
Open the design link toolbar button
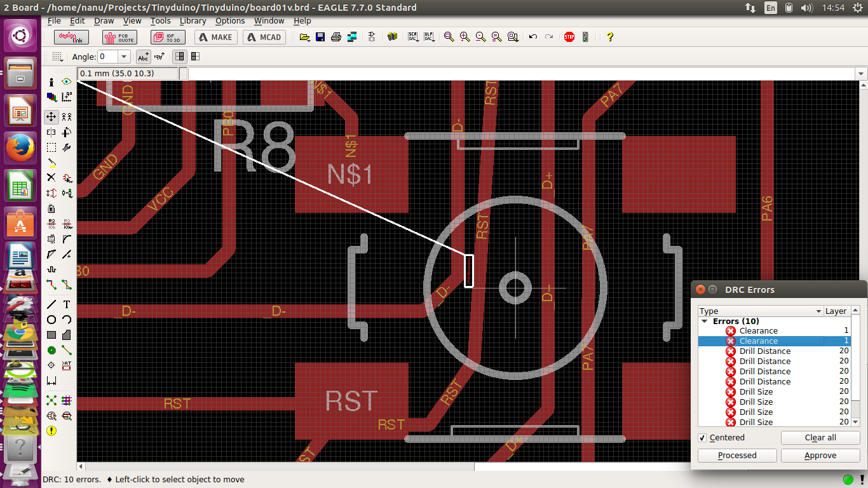[x=71, y=37]
